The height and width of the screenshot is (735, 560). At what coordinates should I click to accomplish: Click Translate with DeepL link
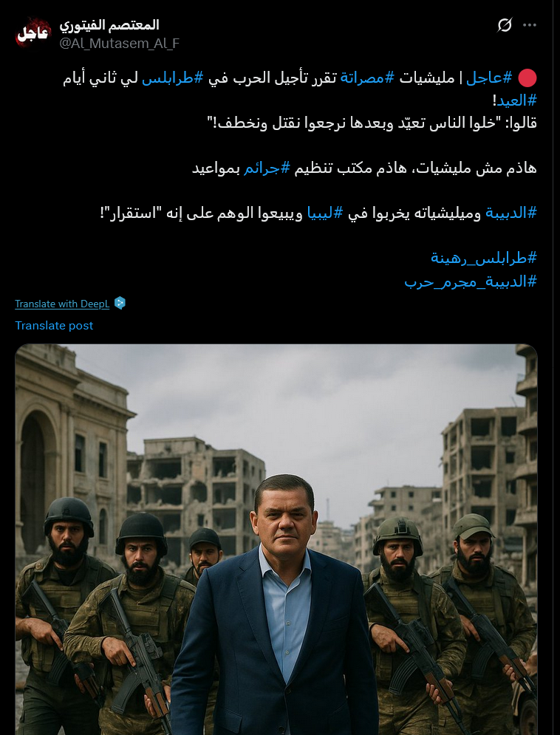pos(62,304)
